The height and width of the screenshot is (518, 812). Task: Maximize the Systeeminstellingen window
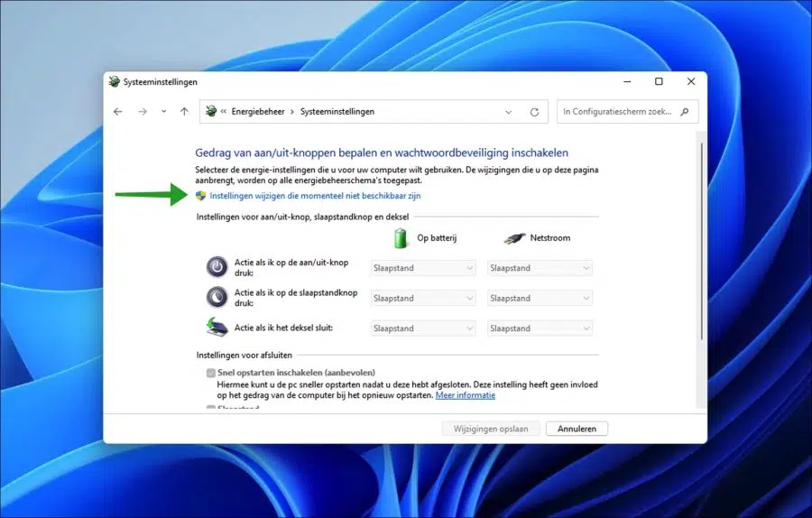coord(659,82)
